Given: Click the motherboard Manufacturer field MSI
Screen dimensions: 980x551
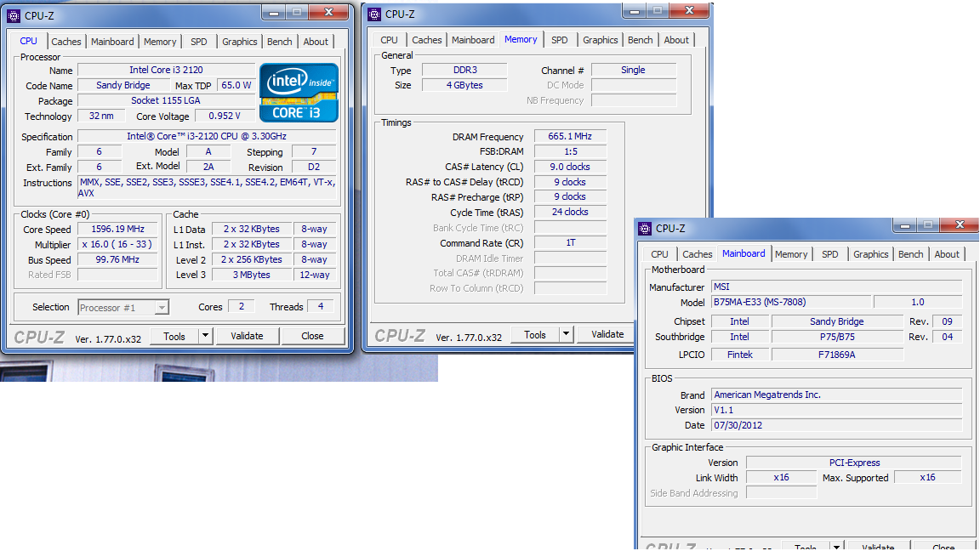Looking at the screenshot, I should point(836,287).
